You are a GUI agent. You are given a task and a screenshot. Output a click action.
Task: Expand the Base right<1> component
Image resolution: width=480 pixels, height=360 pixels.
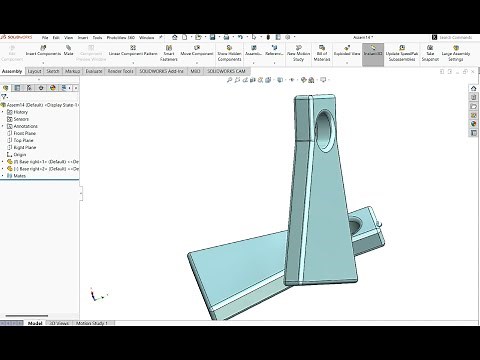point(3,162)
